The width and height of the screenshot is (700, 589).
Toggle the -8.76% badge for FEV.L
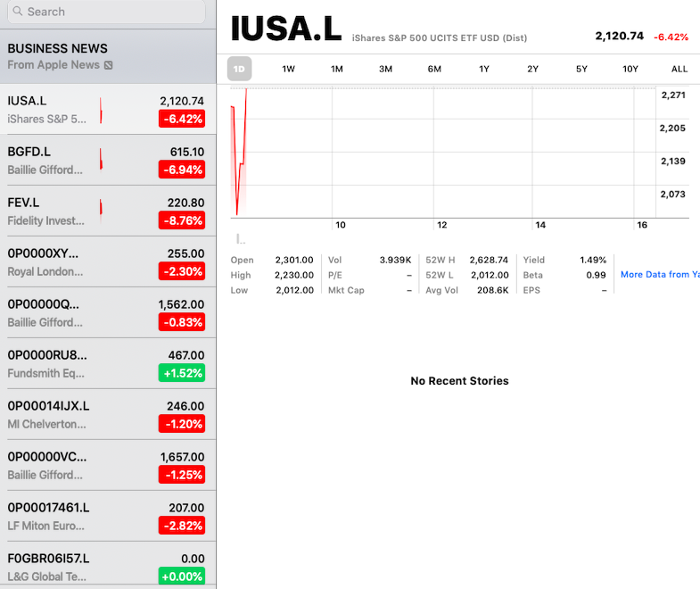[x=182, y=220]
